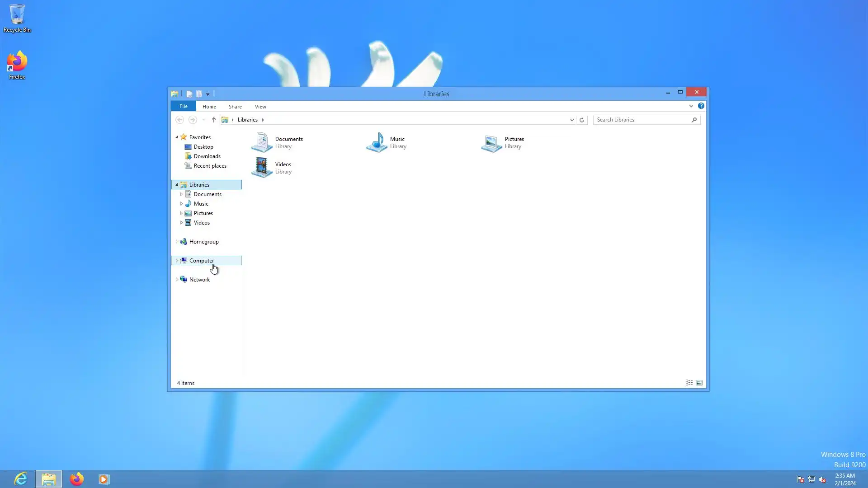Refresh the Libraries address bar

(x=582, y=120)
